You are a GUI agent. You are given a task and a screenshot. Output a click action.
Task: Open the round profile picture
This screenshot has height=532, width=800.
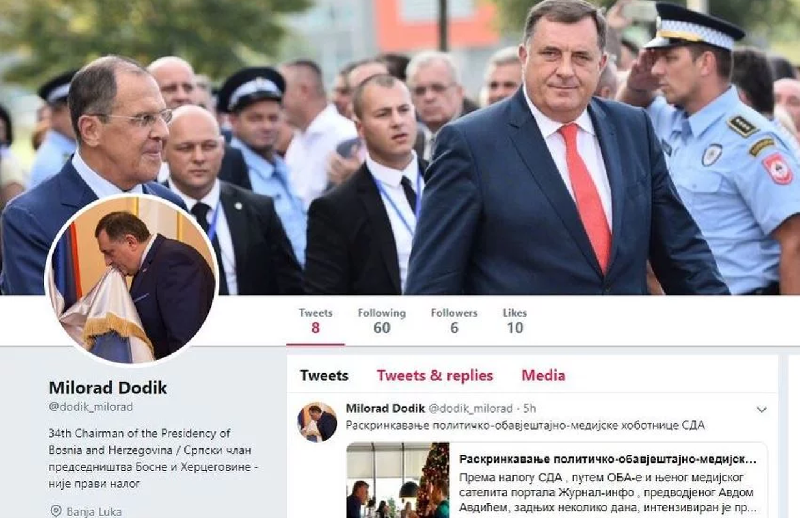132,280
